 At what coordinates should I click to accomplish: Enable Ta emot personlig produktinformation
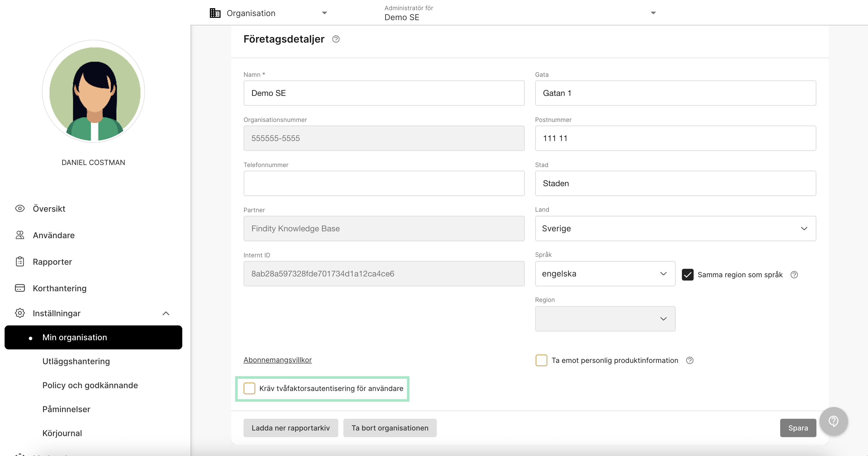pos(541,360)
